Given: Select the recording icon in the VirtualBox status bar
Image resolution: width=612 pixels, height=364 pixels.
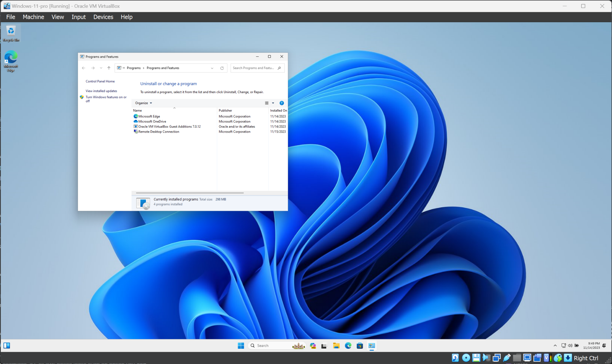Looking at the screenshot, I should point(537,358).
